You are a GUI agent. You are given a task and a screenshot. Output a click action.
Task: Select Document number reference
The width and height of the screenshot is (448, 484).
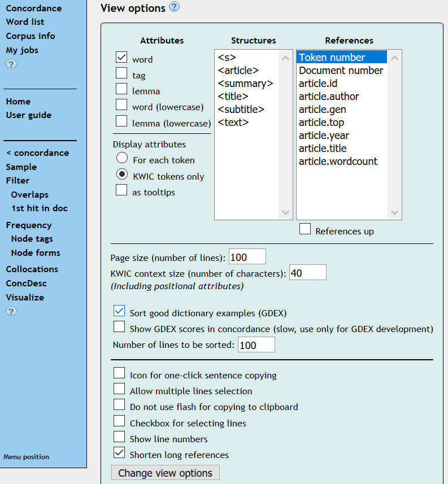[x=341, y=71]
